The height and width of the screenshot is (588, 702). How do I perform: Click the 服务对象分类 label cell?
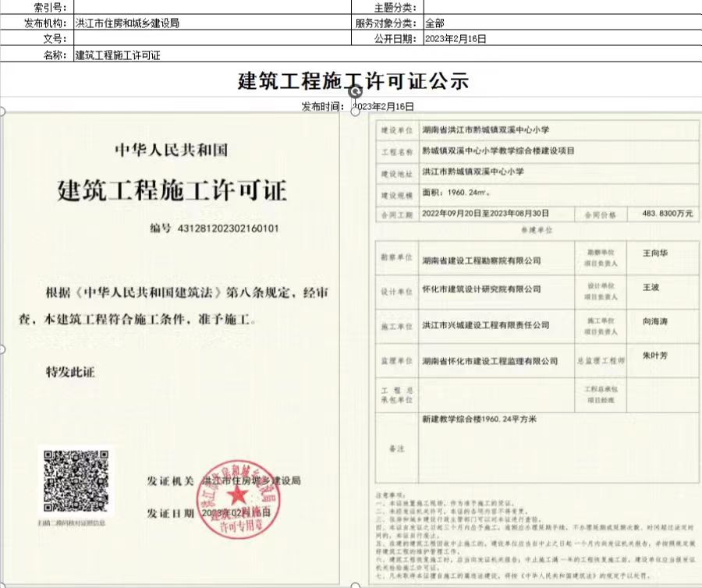(387, 23)
